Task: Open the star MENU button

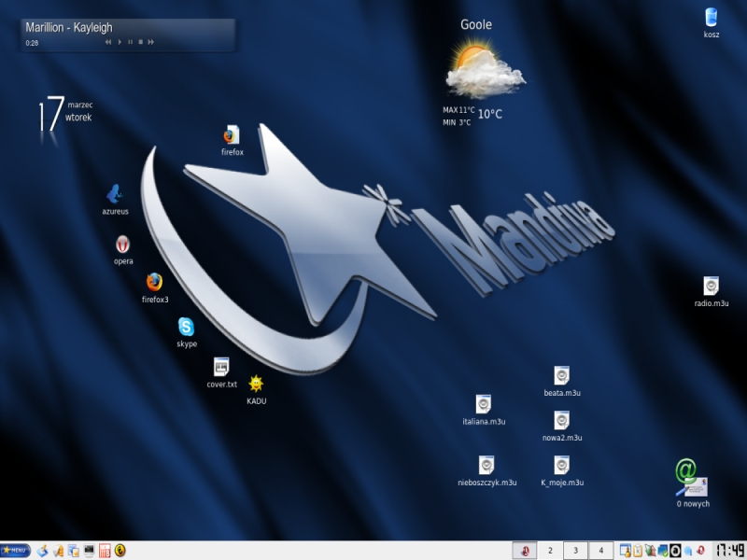Action: [x=16, y=551]
